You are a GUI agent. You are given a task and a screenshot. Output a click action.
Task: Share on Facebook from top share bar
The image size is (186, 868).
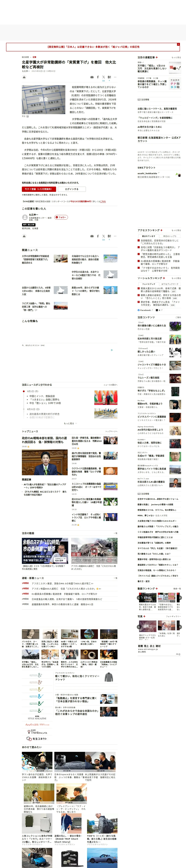pos(98,77)
